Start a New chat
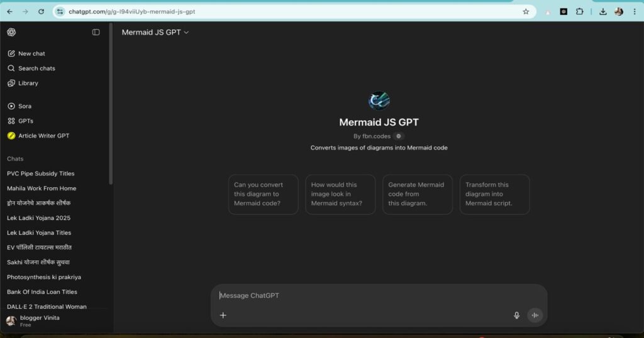 [26, 53]
